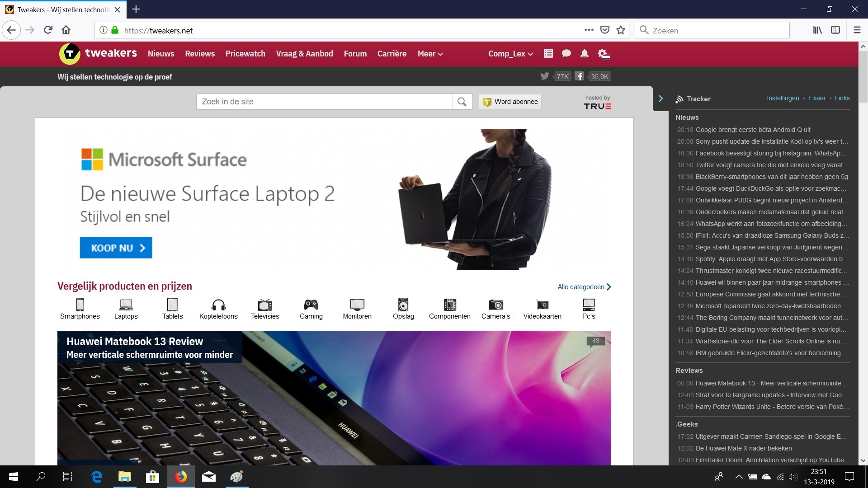Open notifications bell icon
The width and height of the screenshot is (868, 488).
[584, 53]
